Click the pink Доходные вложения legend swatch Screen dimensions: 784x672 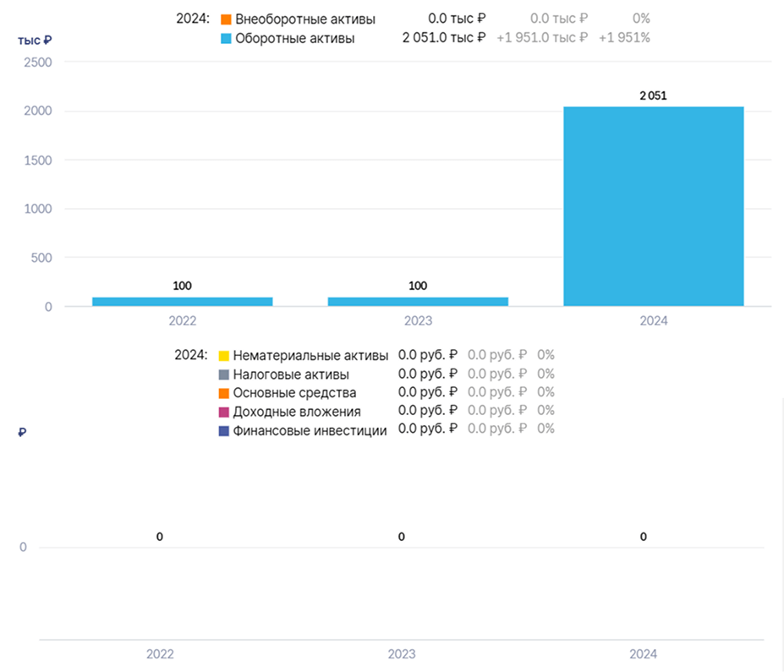pos(224,412)
